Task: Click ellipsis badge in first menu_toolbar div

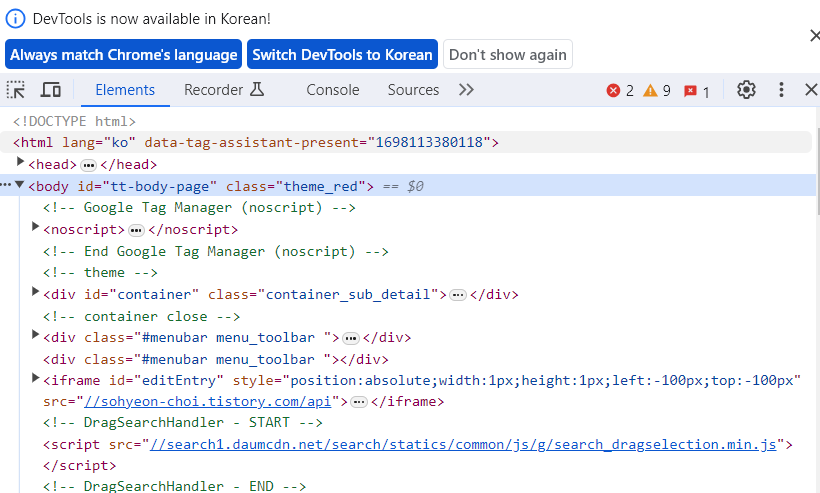Action: [x=351, y=339]
